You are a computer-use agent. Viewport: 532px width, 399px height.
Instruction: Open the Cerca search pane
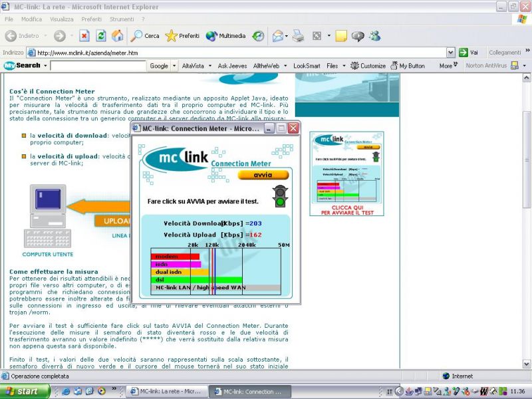click(145, 36)
